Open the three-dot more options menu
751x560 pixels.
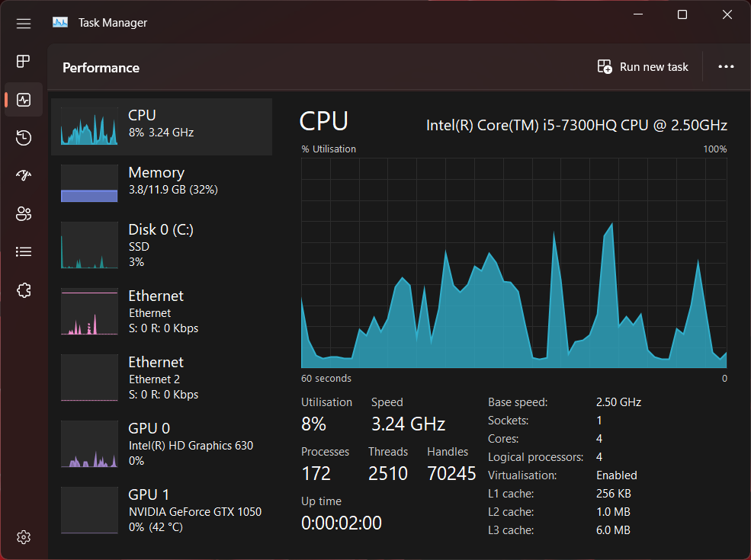(x=726, y=67)
